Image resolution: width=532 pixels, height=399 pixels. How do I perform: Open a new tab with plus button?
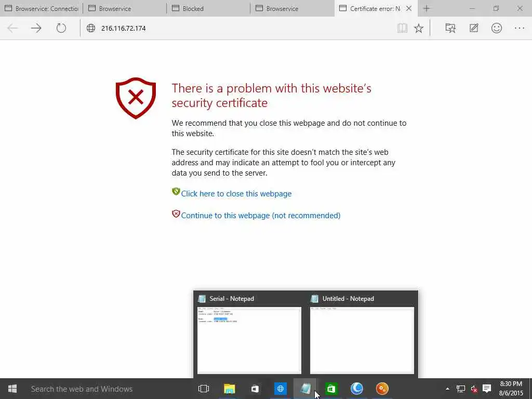[427, 8]
